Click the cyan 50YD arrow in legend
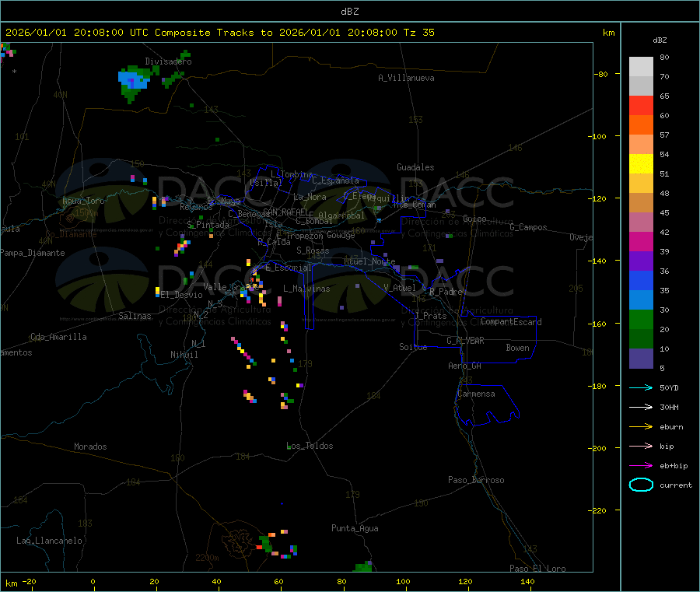This screenshot has height=592, width=700. tap(641, 387)
